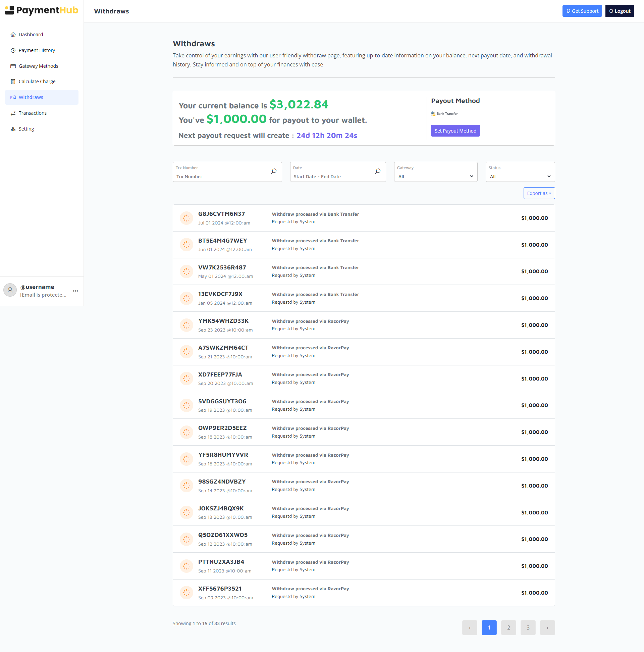The height and width of the screenshot is (652, 644).
Task: Click the Date field search magnifier icon
Action: [x=377, y=171]
